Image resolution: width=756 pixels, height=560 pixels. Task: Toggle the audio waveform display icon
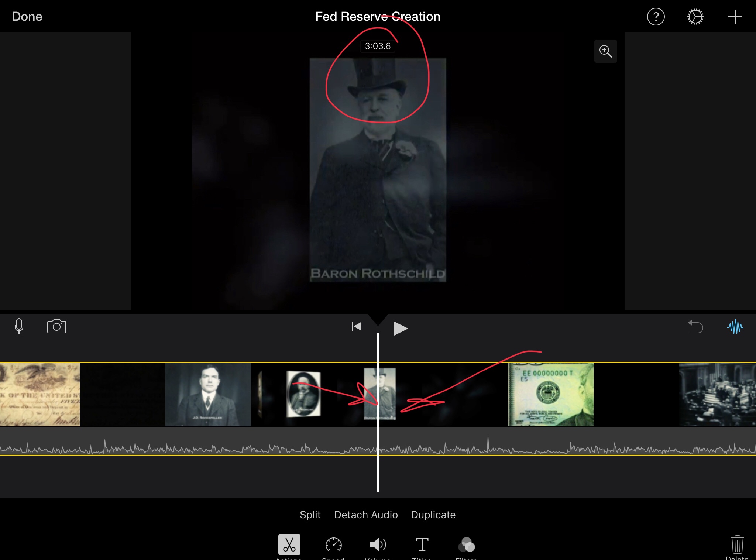pos(735,327)
